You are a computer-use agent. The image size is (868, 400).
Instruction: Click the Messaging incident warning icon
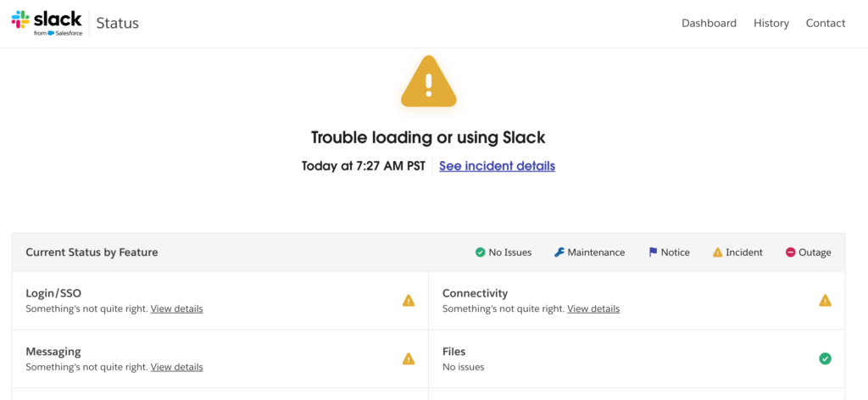pyautogui.click(x=409, y=358)
